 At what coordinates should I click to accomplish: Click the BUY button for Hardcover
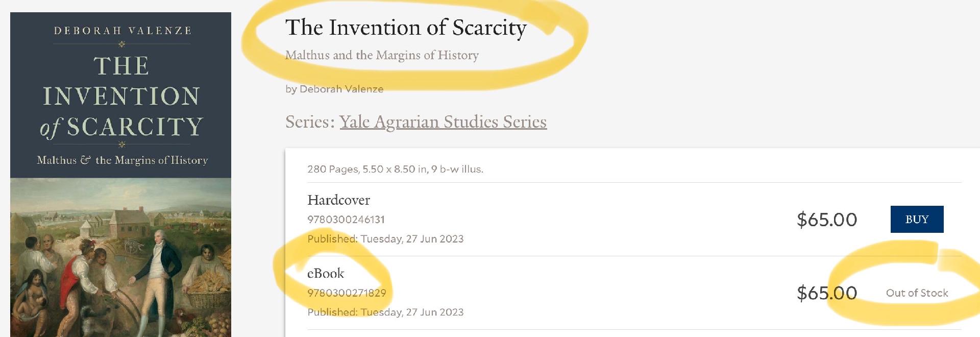tap(917, 220)
